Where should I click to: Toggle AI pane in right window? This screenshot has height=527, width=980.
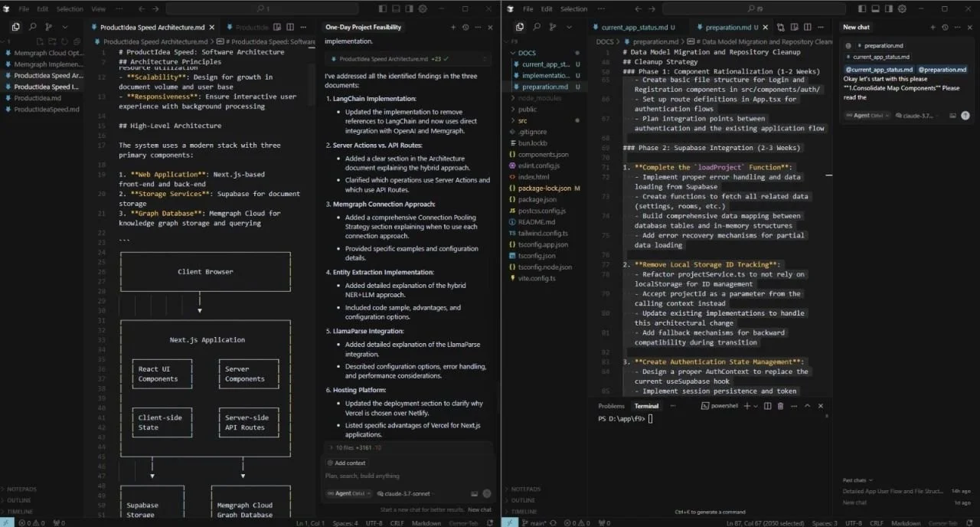click(889, 8)
